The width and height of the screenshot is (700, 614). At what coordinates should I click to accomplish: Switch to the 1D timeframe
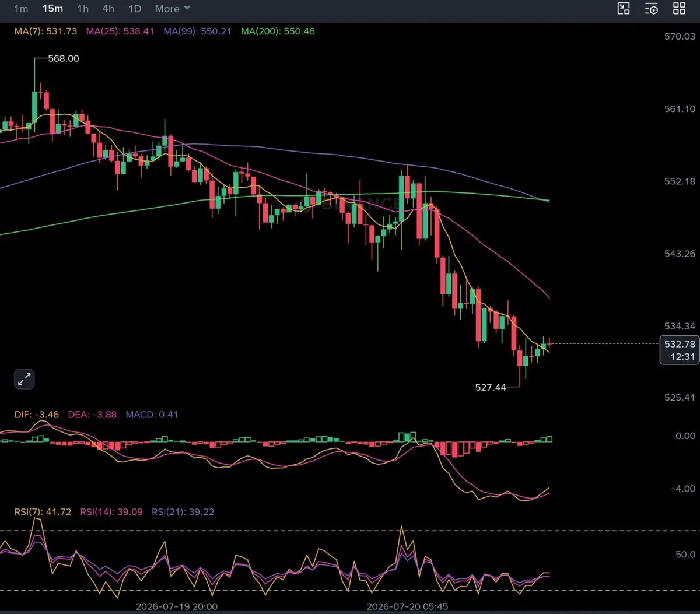[x=135, y=9]
